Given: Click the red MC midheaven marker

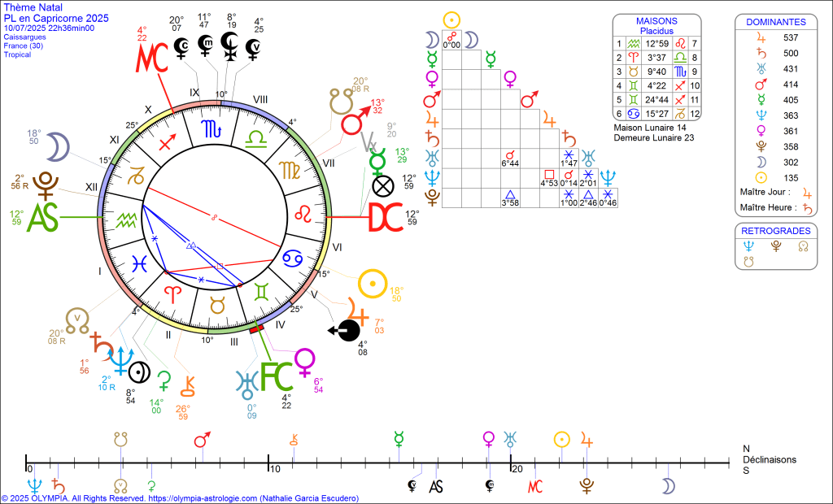Looking at the screenshot, I should (x=152, y=57).
